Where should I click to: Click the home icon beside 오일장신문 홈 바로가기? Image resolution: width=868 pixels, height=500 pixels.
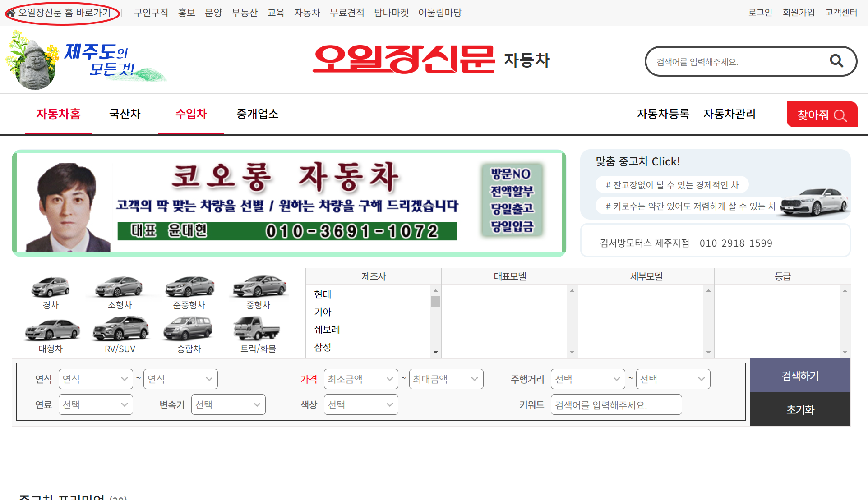11,13
